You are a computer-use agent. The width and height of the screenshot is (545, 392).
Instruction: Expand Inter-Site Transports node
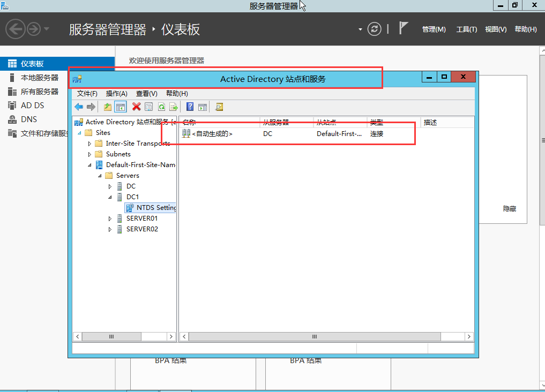click(89, 144)
